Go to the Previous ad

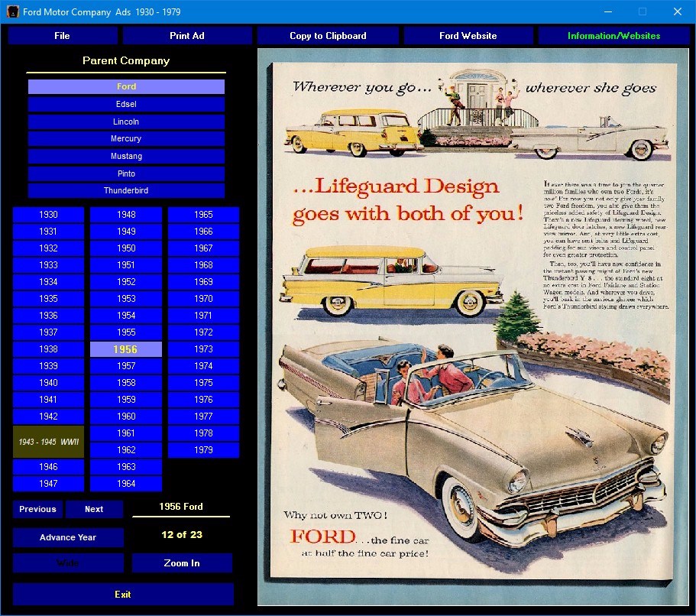pyautogui.click(x=37, y=509)
